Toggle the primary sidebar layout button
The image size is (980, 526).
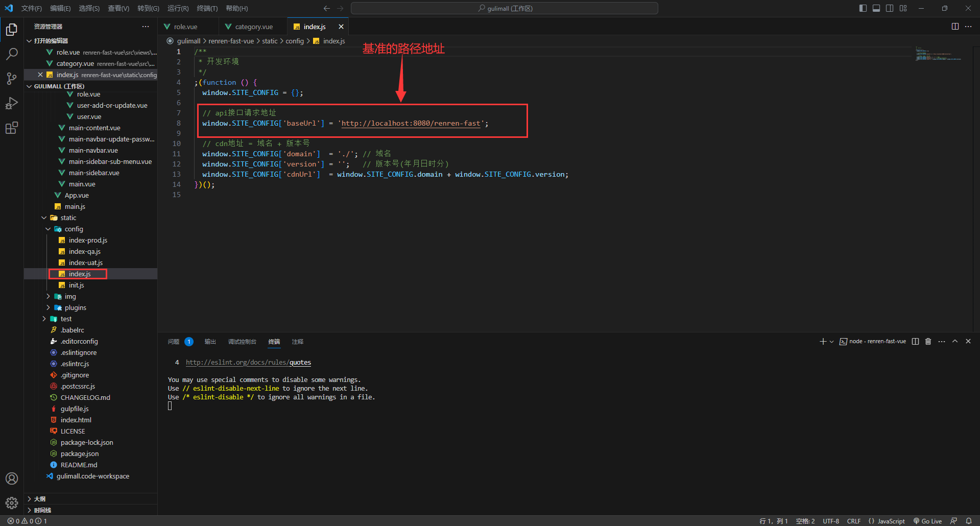[863, 8]
